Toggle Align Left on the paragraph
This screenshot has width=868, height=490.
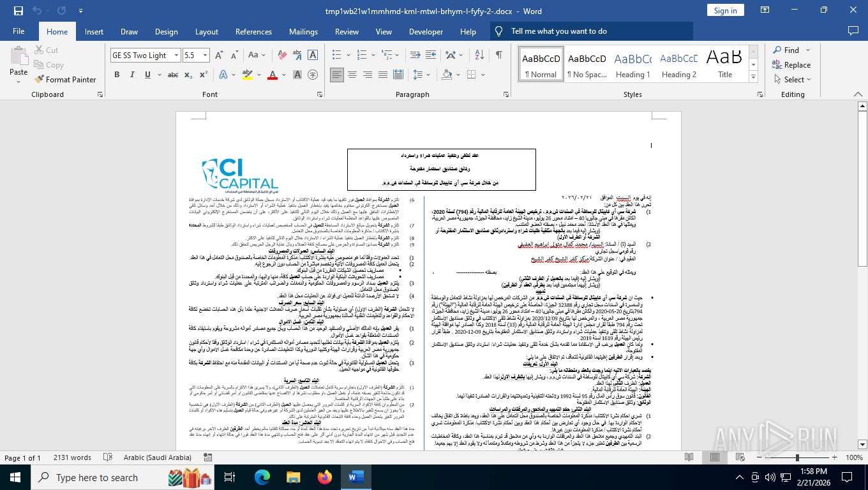337,75
